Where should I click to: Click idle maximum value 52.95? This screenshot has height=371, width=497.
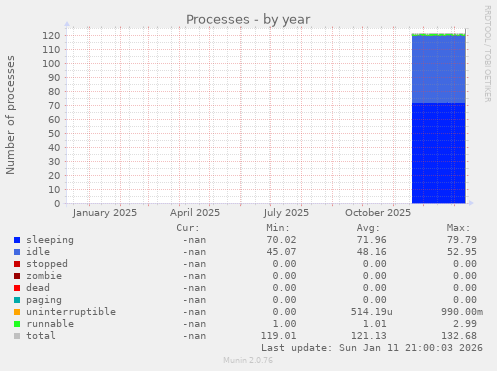[462, 252]
